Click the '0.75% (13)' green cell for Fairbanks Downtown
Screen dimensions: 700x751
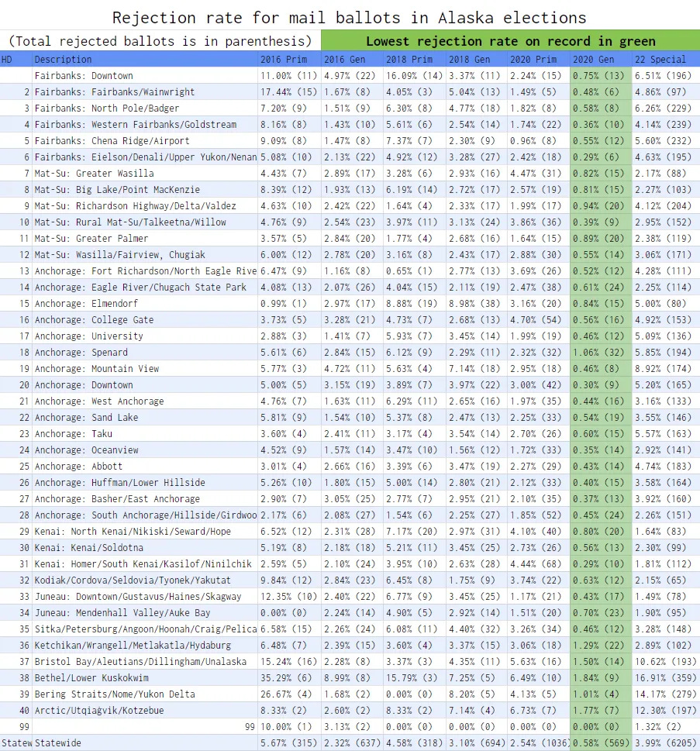(601, 76)
